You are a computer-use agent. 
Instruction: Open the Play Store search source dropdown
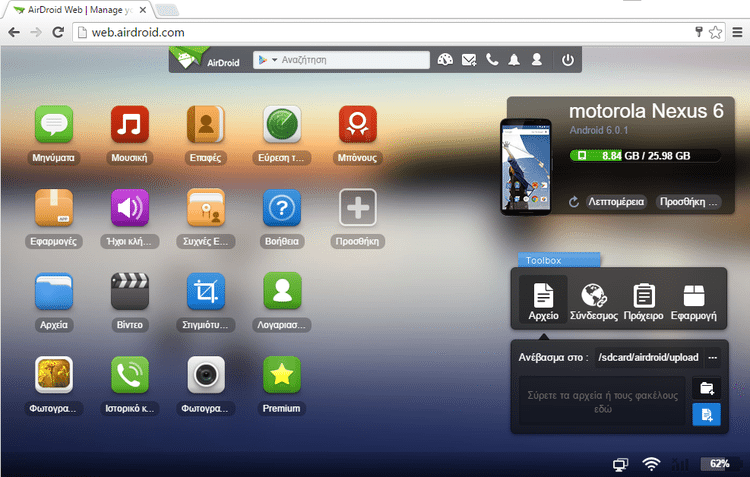tap(268, 60)
